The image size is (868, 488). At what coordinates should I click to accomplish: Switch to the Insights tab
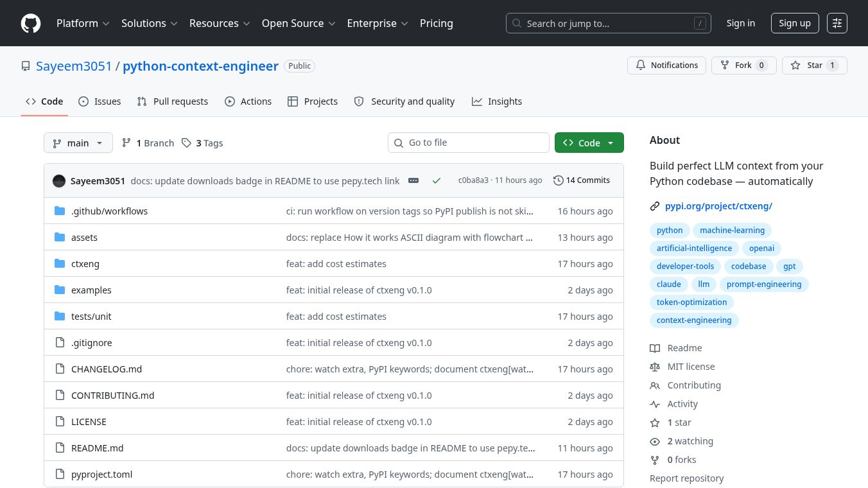click(497, 101)
